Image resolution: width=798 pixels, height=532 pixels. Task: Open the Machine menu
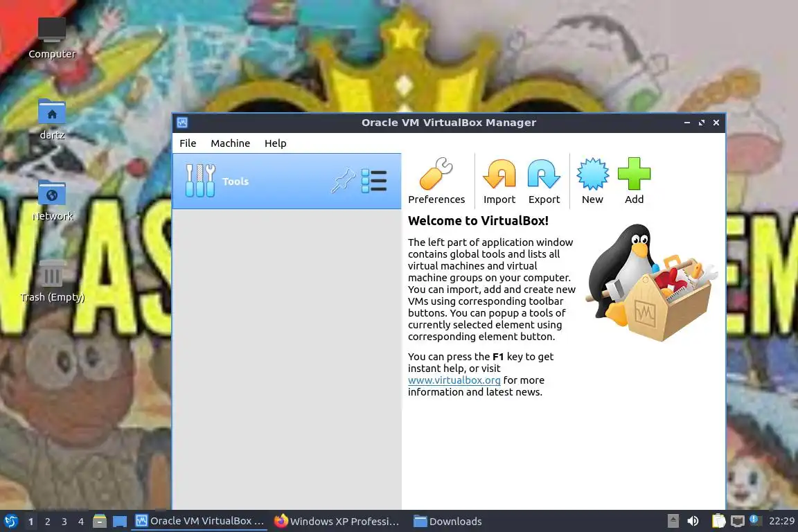[x=230, y=143]
